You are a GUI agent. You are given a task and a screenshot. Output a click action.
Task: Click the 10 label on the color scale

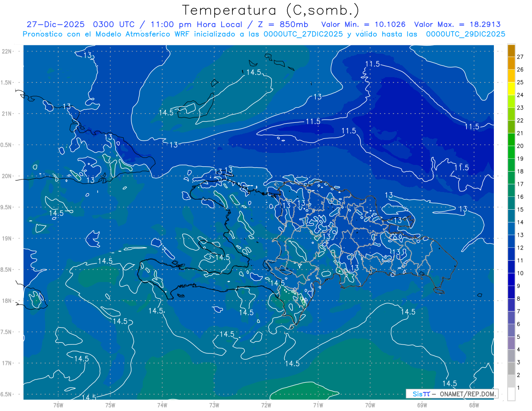pyautogui.click(x=520, y=273)
